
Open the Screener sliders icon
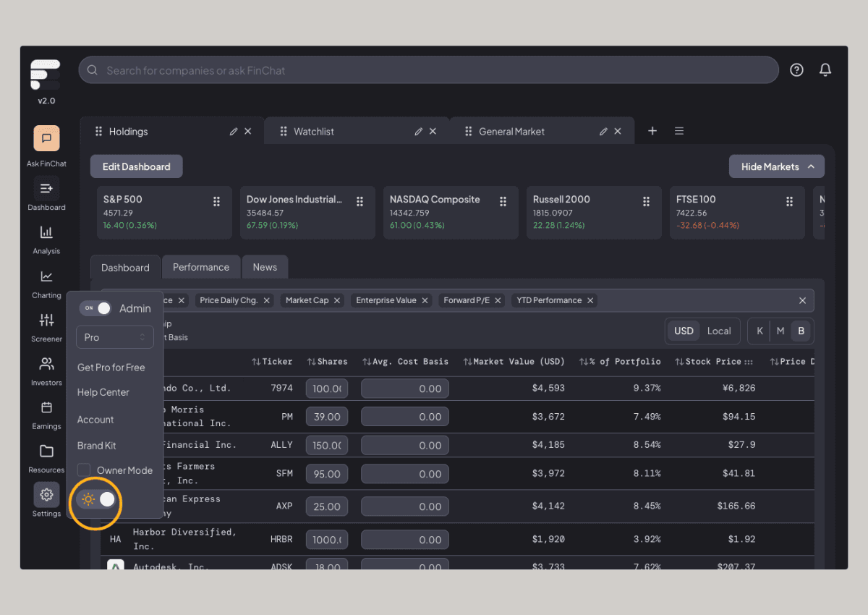coord(46,320)
